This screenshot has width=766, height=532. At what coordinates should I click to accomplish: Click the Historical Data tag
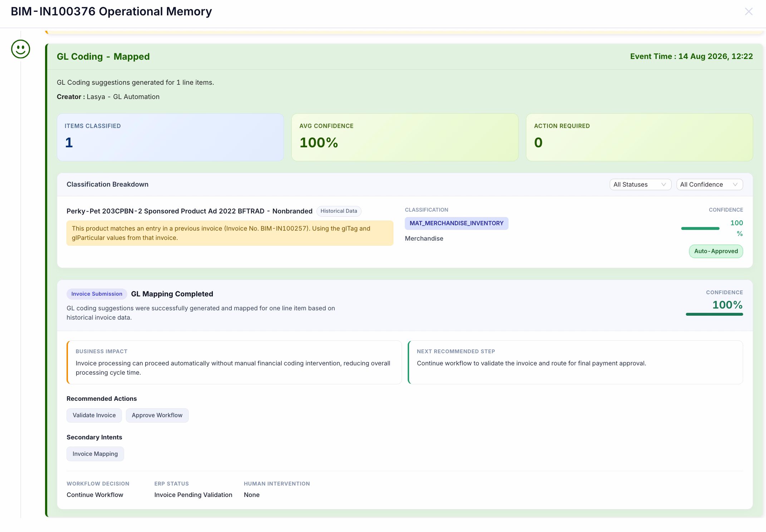tap(339, 211)
